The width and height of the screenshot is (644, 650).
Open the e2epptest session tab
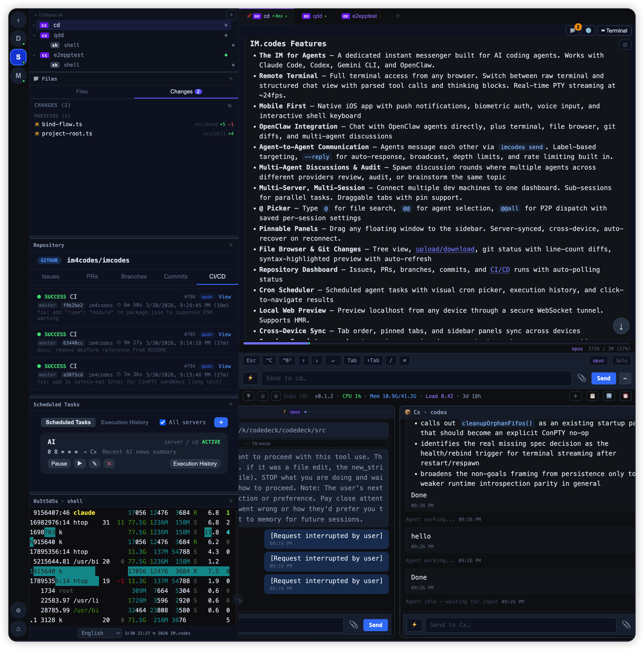pos(364,16)
